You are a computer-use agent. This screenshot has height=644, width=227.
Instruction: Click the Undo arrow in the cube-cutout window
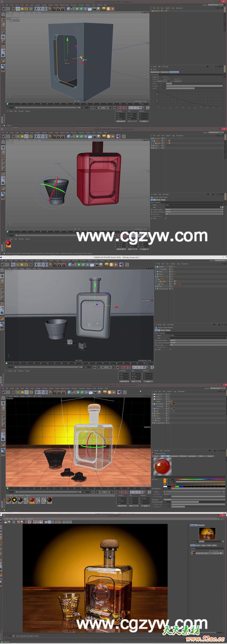4,9
